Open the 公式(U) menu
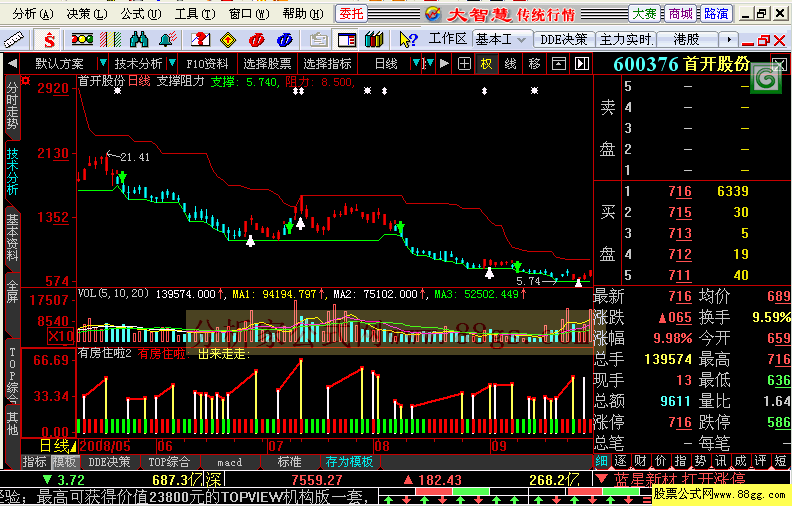 point(141,14)
